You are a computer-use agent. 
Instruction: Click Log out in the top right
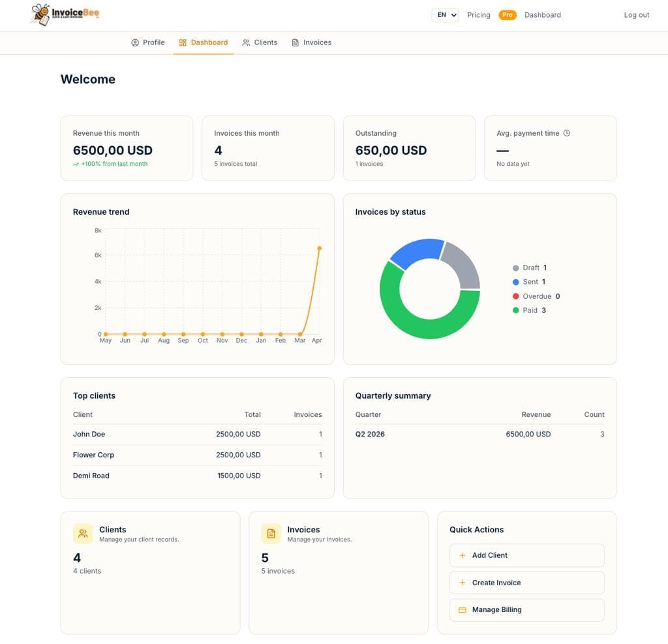[636, 14]
